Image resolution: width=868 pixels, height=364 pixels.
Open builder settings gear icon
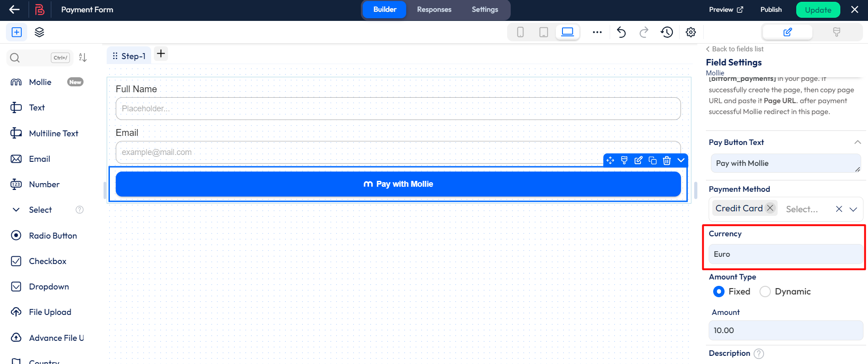tap(690, 32)
